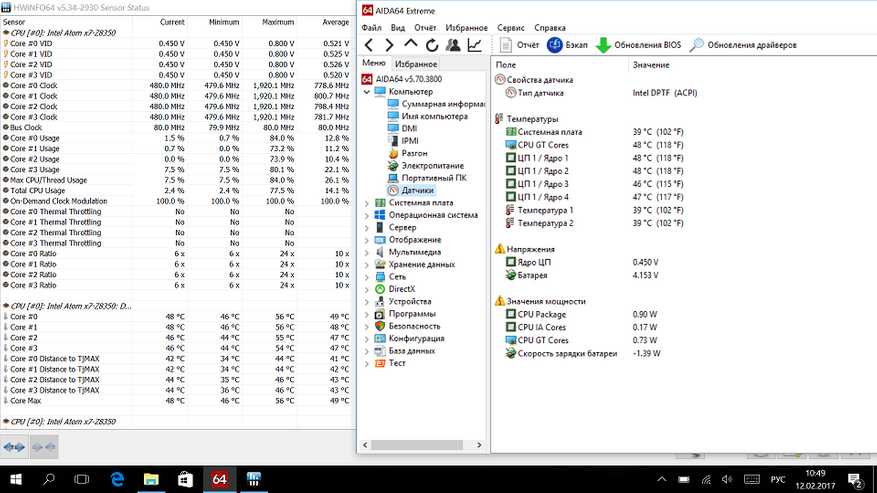This screenshot has height=493, width=877.
Task: Select Безопасность tree item
Action: [408, 326]
